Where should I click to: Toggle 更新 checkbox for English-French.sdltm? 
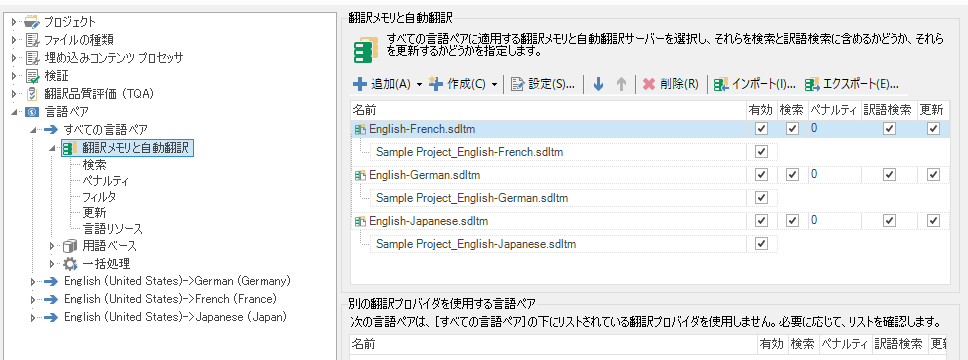pos(933,129)
